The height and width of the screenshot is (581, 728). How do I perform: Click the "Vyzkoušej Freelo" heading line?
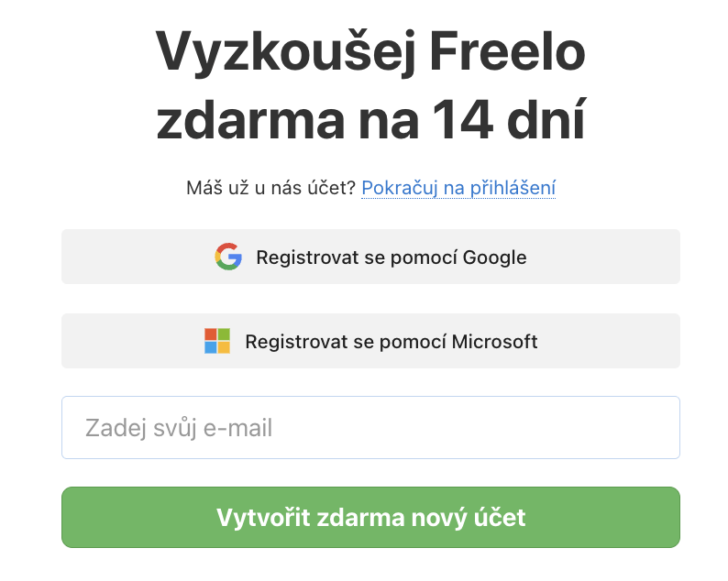point(370,52)
